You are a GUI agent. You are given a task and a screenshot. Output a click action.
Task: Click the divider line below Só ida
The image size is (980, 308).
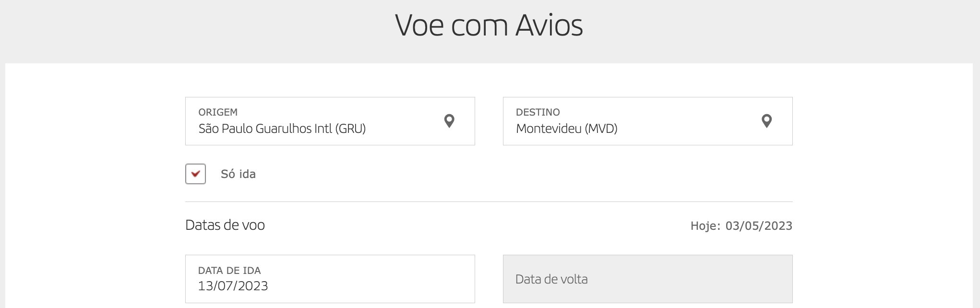[x=489, y=201]
